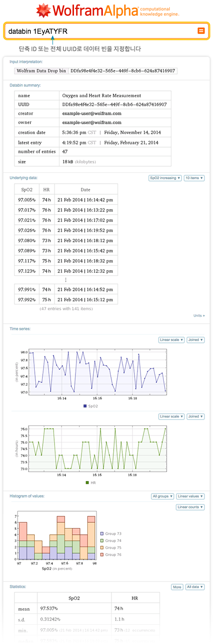Click the More button in Statistics
This screenshot has height=644, width=213.
[x=177, y=587]
